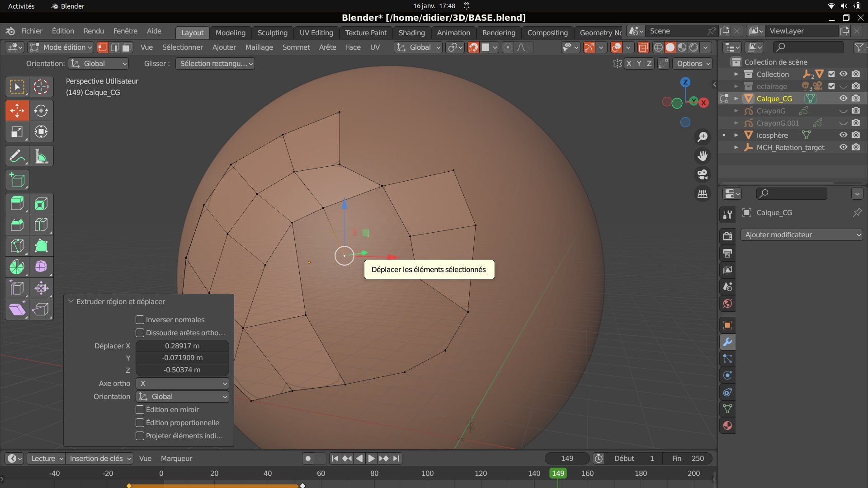Switch to face select mode
868x488 pixels.
click(127, 47)
